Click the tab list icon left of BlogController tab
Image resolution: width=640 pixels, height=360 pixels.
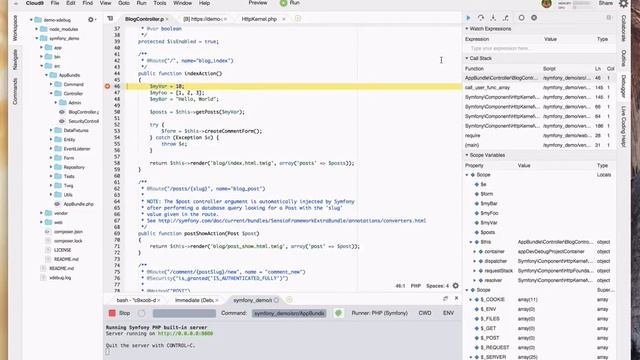point(110,18)
